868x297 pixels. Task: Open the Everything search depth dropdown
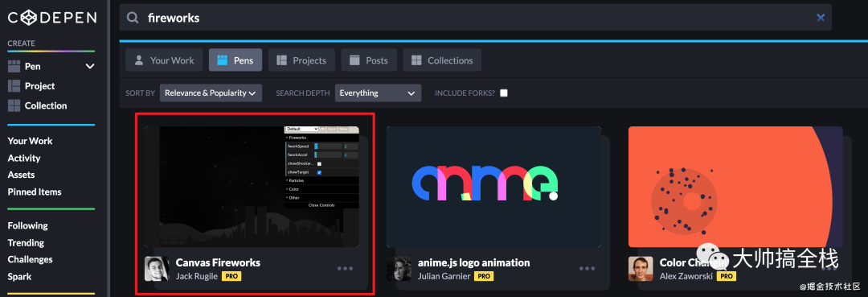point(378,93)
